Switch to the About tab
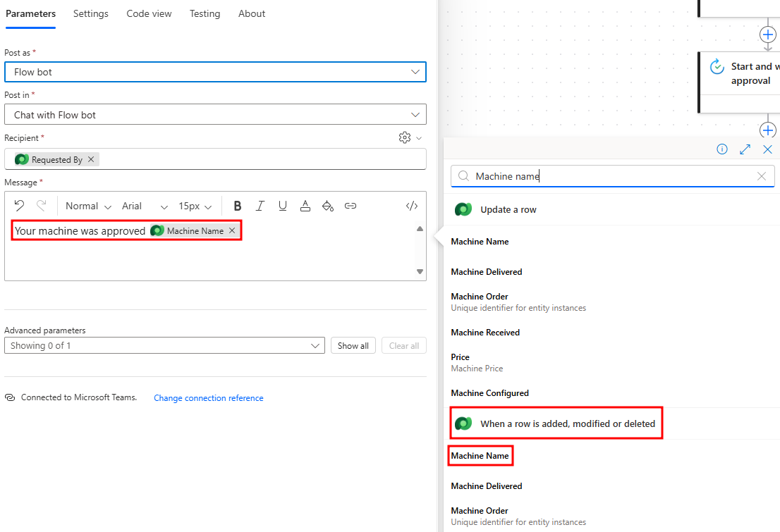Screen dimensions: 780x532 (252, 13)
